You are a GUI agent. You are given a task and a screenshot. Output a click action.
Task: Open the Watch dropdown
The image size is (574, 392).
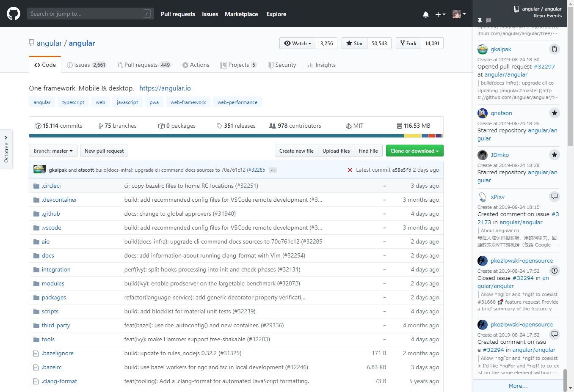298,43
